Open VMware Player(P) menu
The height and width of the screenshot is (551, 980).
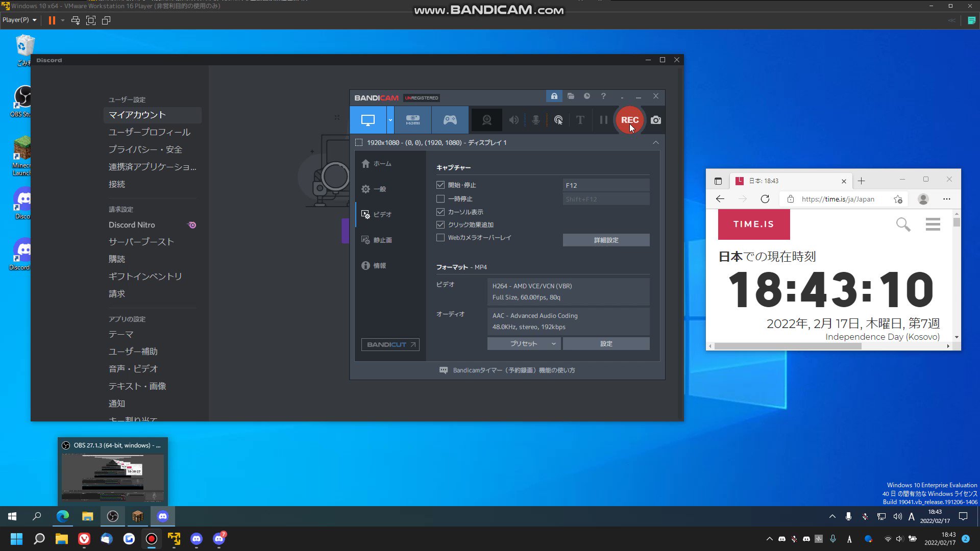pos(19,20)
